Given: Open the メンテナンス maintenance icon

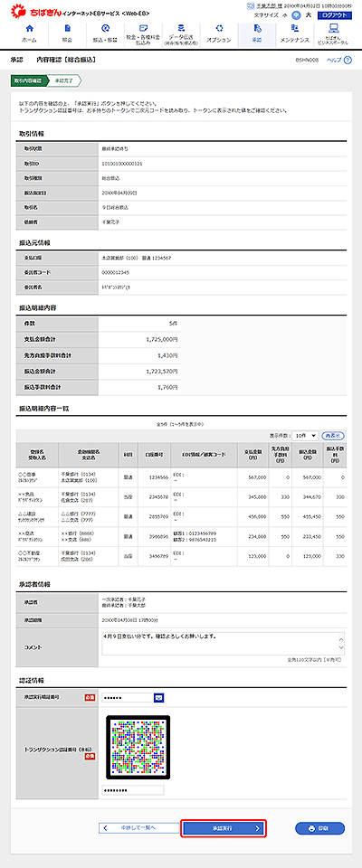Looking at the screenshot, I should (294, 28).
